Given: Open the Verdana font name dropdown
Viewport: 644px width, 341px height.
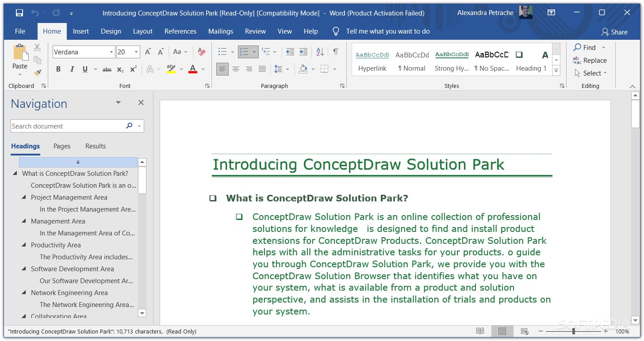Looking at the screenshot, I should click(111, 52).
